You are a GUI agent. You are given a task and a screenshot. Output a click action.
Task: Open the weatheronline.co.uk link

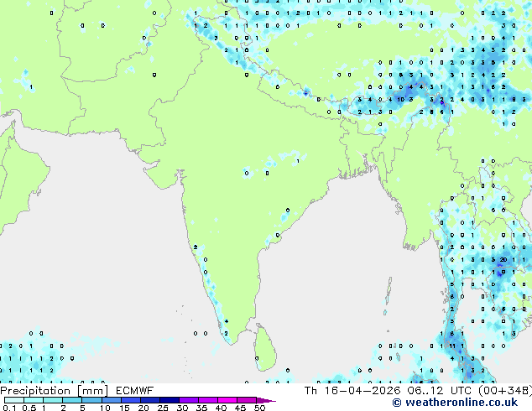click(455, 403)
